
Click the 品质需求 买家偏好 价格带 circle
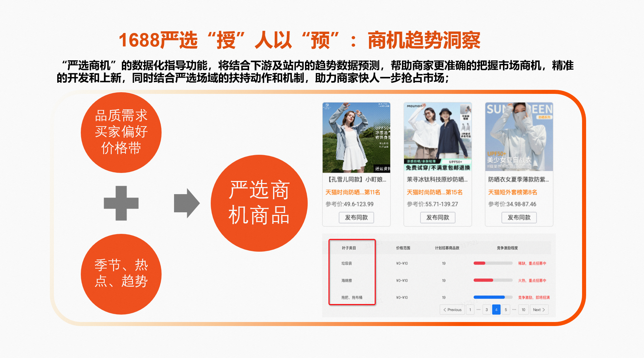pyautogui.click(x=121, y=132)
